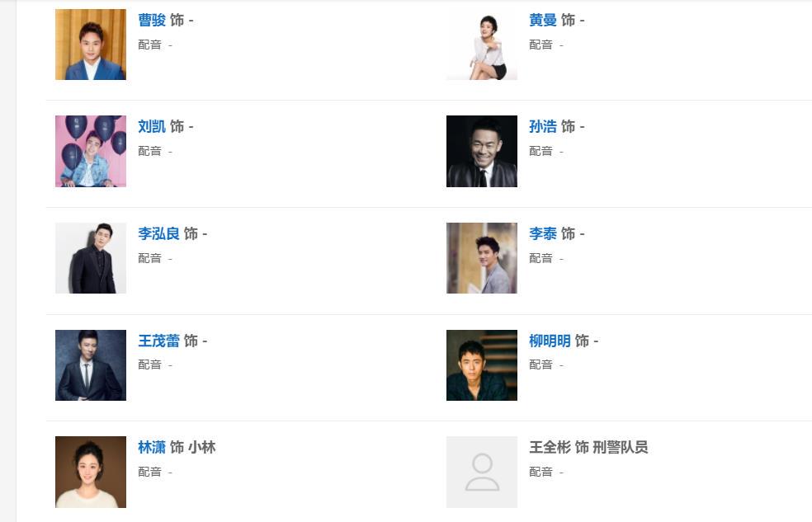The height and width of the screenshot is (522, 812).
Task: Open 柳明明 actor name link
Action: 550,341
